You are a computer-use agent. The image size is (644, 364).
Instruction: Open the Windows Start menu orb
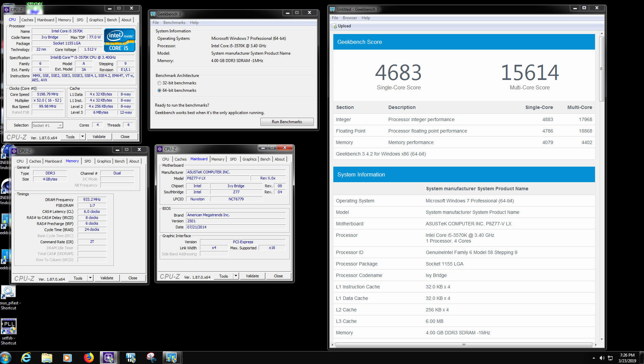6,358
